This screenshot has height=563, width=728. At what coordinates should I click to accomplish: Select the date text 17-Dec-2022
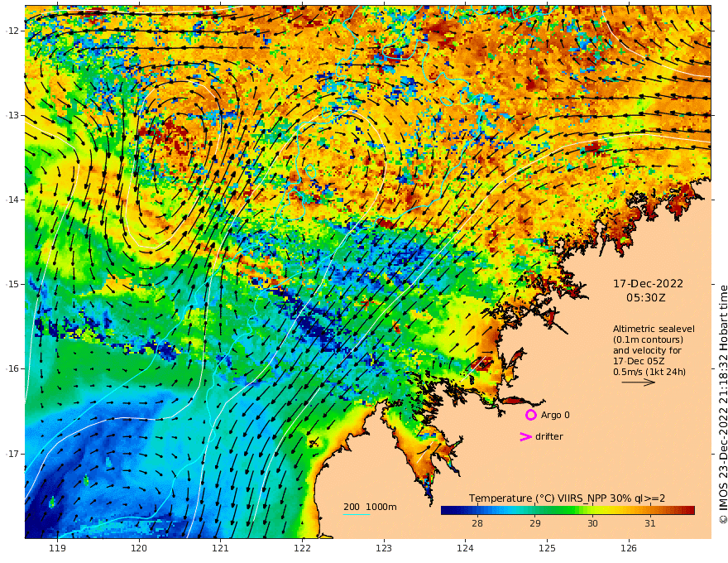pos(648,284)
